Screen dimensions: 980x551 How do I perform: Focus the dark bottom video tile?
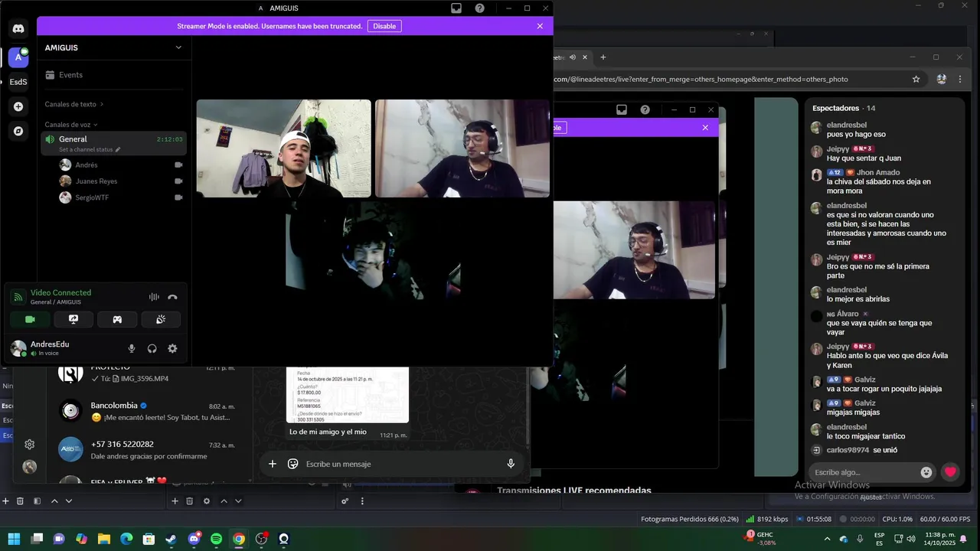point(373,250)
